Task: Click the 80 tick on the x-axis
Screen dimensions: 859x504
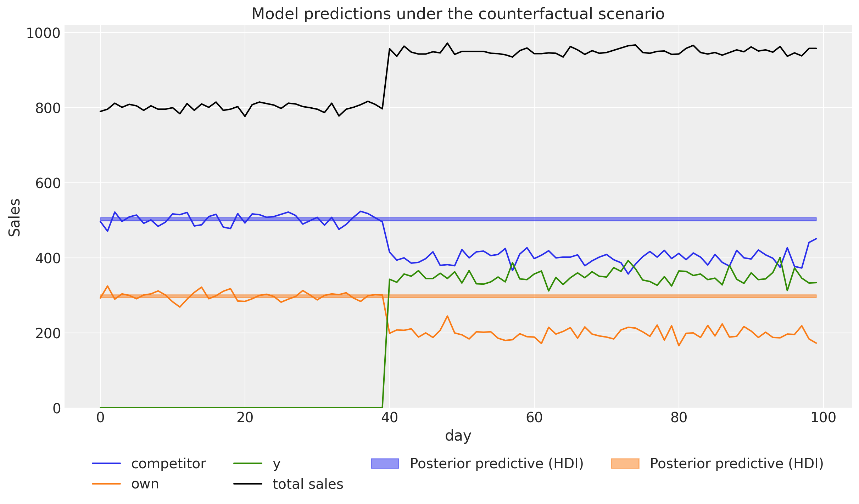Action: [x=679, y=418]
